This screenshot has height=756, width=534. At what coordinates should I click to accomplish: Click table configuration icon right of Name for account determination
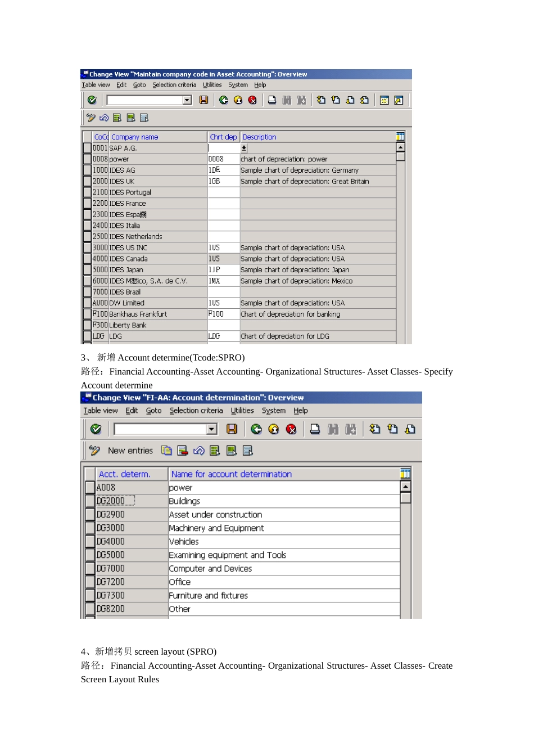click(405, 474)
